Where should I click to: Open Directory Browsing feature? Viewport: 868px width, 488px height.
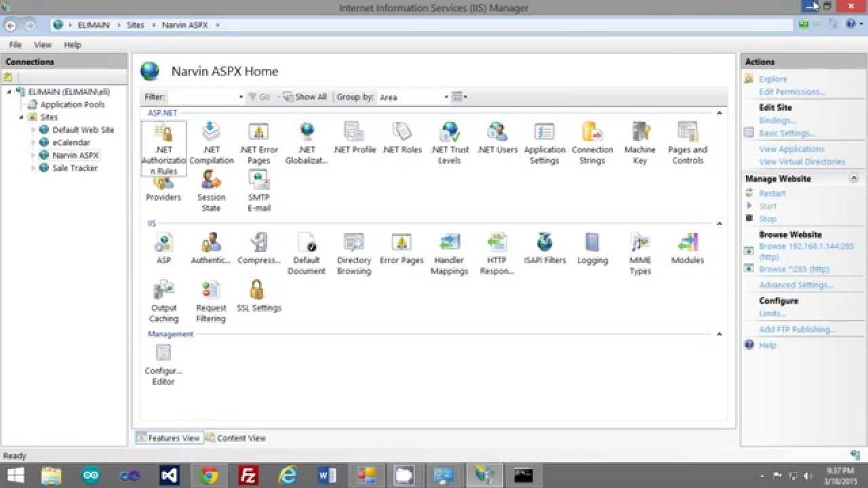coord(354,254)
